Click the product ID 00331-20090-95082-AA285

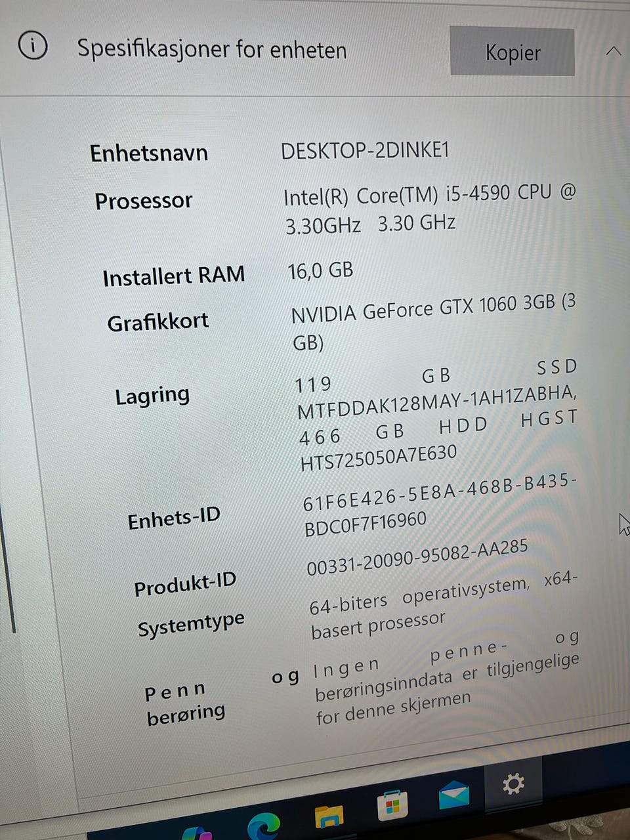pyautogui.click(x=417, y=558)
